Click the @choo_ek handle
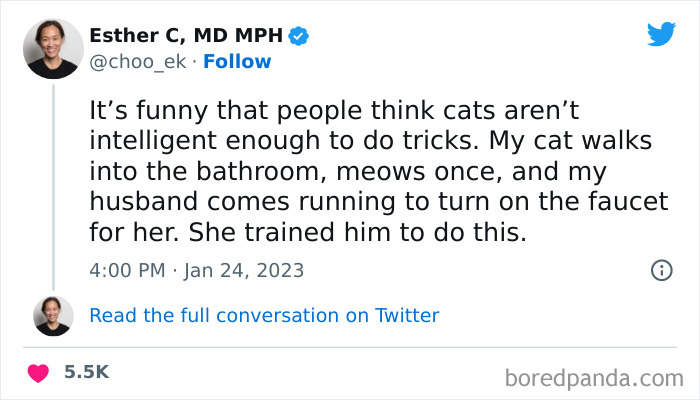 pos(138,61)
